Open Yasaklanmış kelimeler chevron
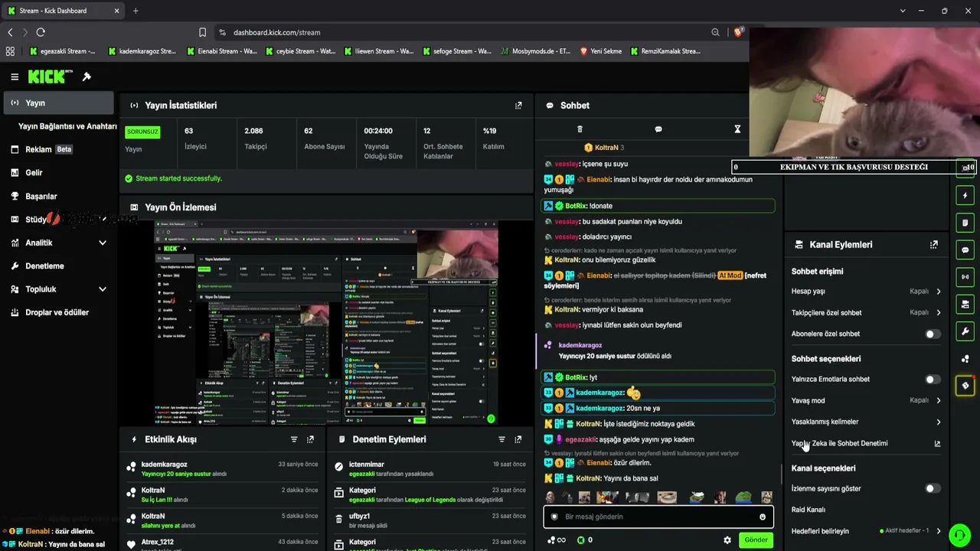This screenshot has height=551, width=980. pos(938,422)
